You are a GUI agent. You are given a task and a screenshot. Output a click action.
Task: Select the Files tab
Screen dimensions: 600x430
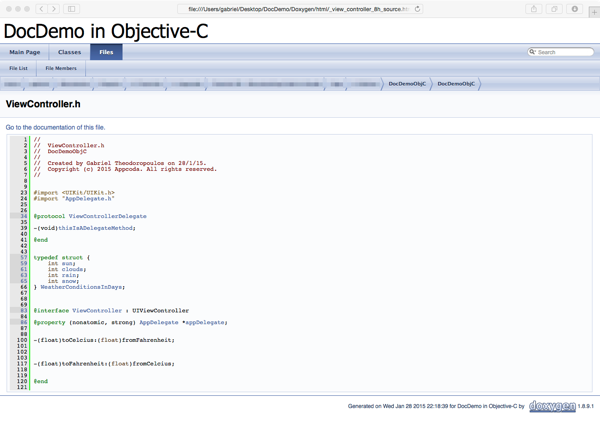[106, 52]
